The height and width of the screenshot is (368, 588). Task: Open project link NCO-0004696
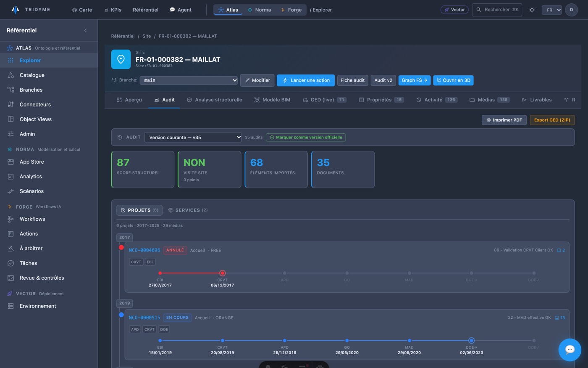click(144, 250)
